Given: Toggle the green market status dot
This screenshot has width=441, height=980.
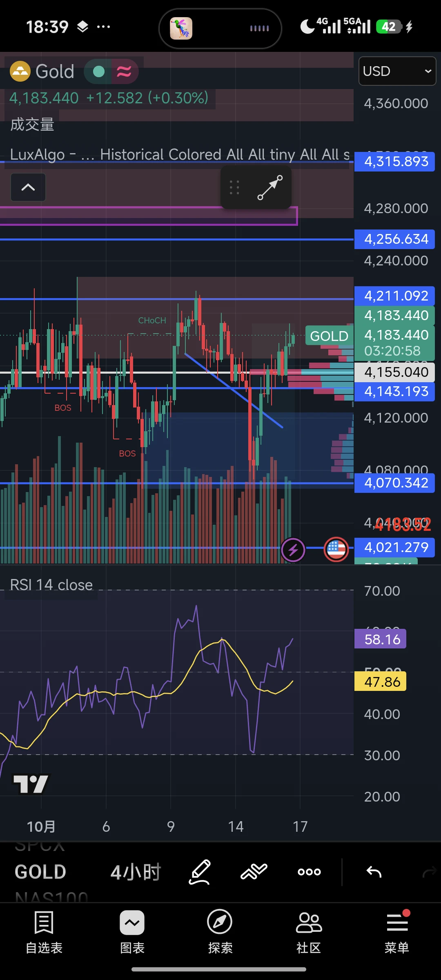Looking at the screenshot, I should point(98,71).
